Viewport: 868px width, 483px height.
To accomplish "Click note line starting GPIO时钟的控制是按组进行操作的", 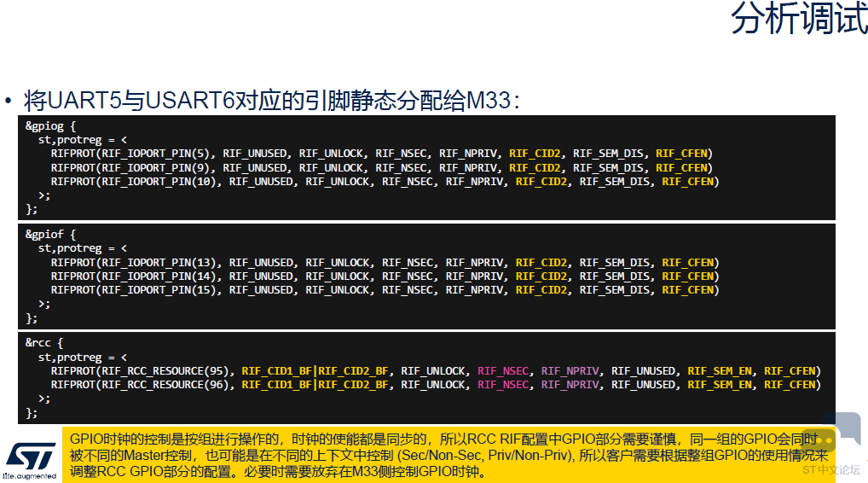I will (x=443, y=439).
